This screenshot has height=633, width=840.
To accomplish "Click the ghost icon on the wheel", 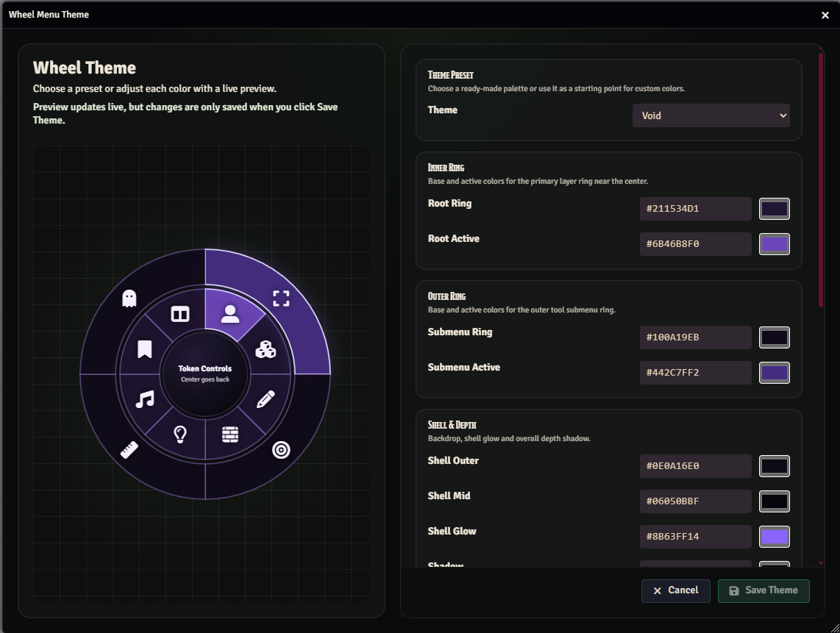I will click(129, 298).
